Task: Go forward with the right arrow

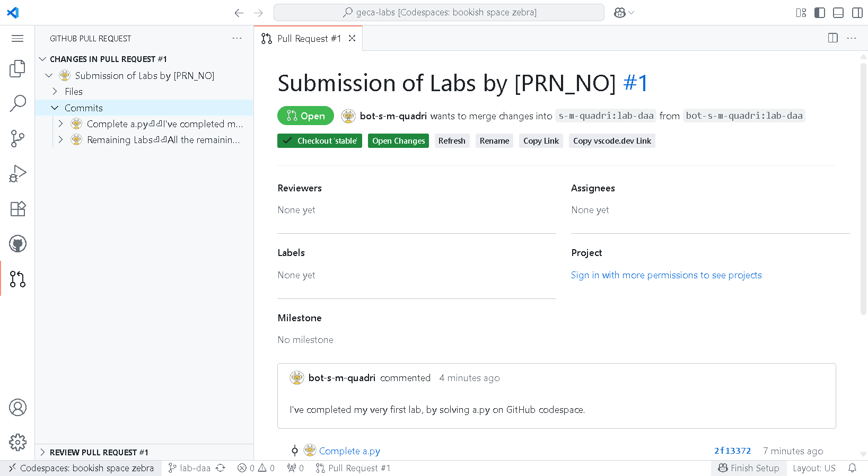Action: (258, 13)
